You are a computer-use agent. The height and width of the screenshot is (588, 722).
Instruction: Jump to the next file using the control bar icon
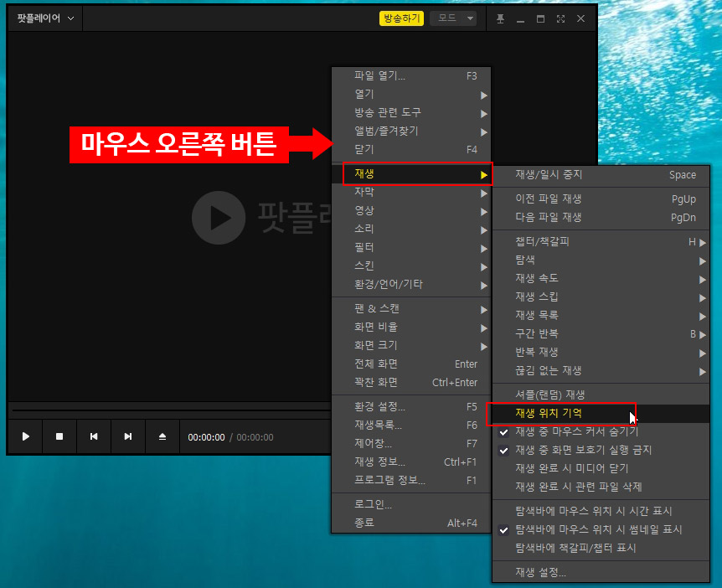point(128,436)
